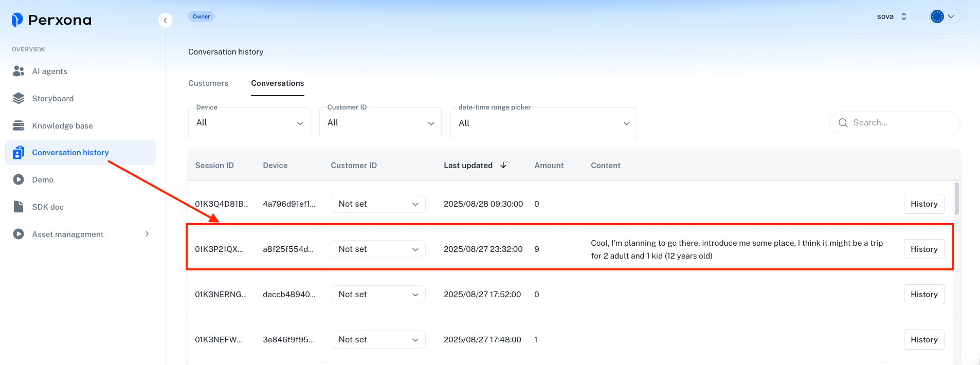Click the Demo play icon
Image resolution: width=980 pixels, height=365 pixels.
point(19,180)
